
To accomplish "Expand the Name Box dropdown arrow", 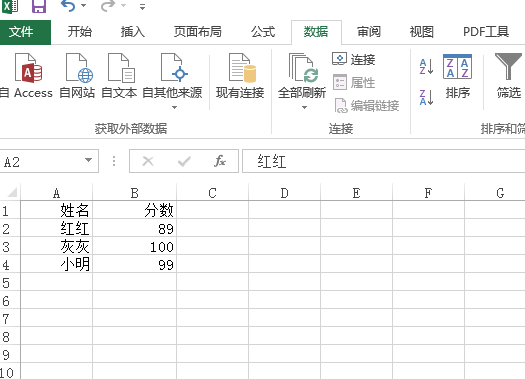I will click(x=88, y=160).
